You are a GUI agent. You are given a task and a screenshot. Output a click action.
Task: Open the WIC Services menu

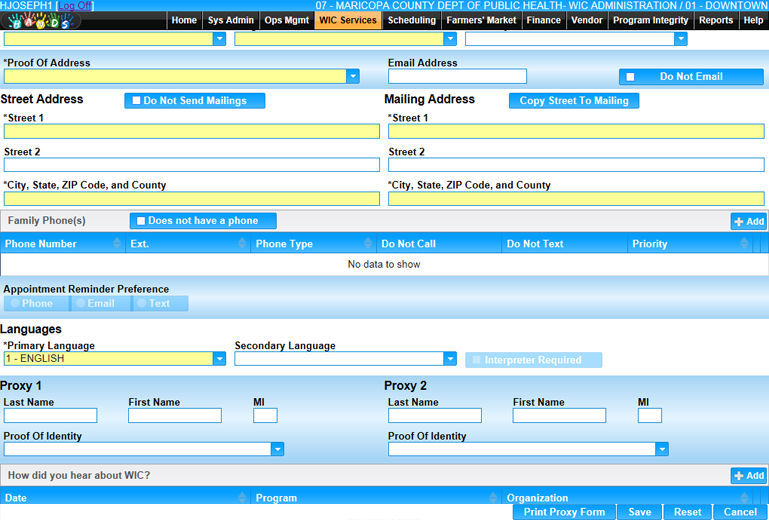pyautogui.click(x=347, y=20)
